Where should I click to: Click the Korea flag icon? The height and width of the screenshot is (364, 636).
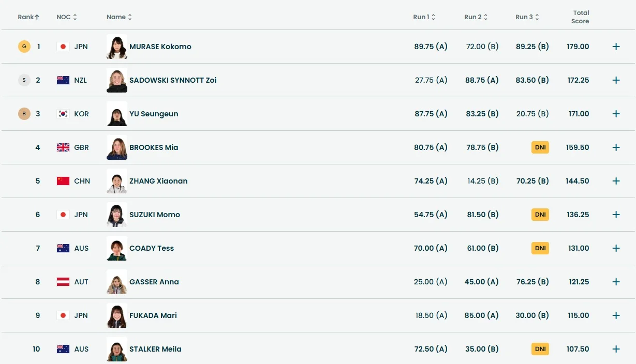click(x=63, y=114)
